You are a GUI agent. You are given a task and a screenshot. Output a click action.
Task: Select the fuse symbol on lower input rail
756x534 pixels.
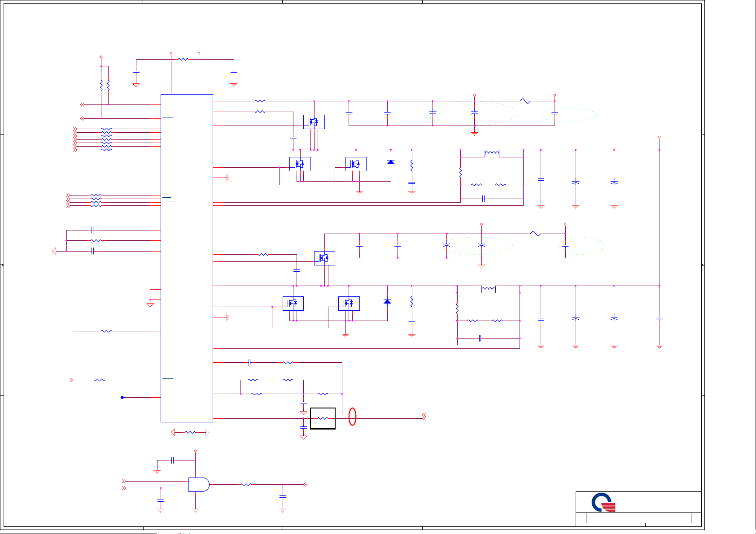[536, 234]
